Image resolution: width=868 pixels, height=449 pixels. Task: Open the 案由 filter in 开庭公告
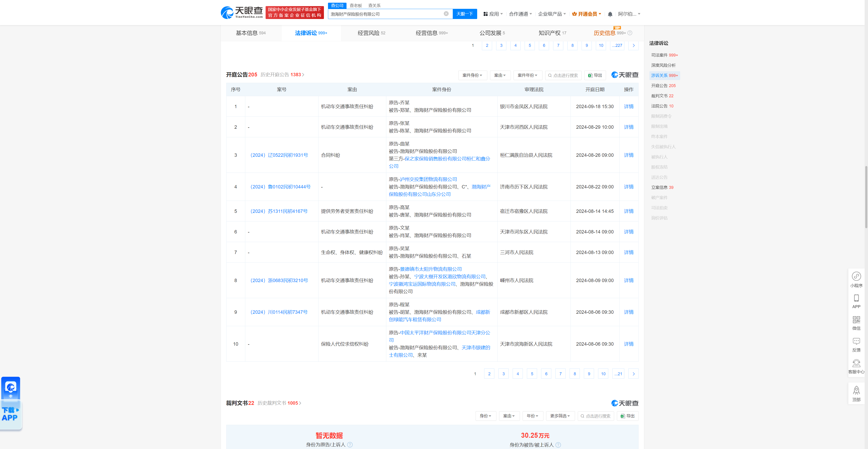(500, 75)
